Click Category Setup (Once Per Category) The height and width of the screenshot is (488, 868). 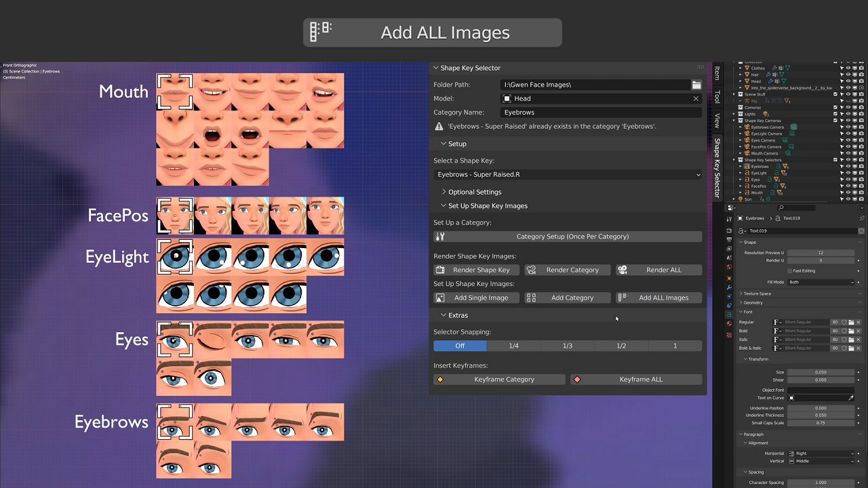pyautogui.click(x=568, y=237)
